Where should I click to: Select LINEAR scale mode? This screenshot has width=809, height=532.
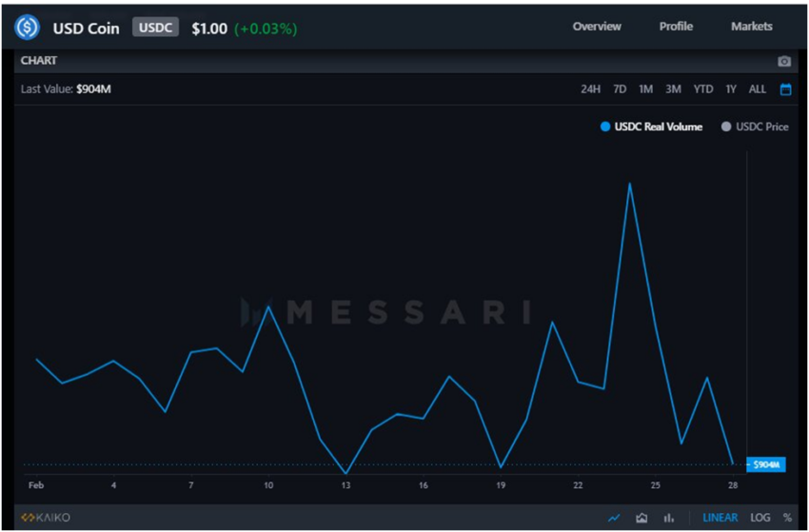pyautogui.click(x=720, y=518)
